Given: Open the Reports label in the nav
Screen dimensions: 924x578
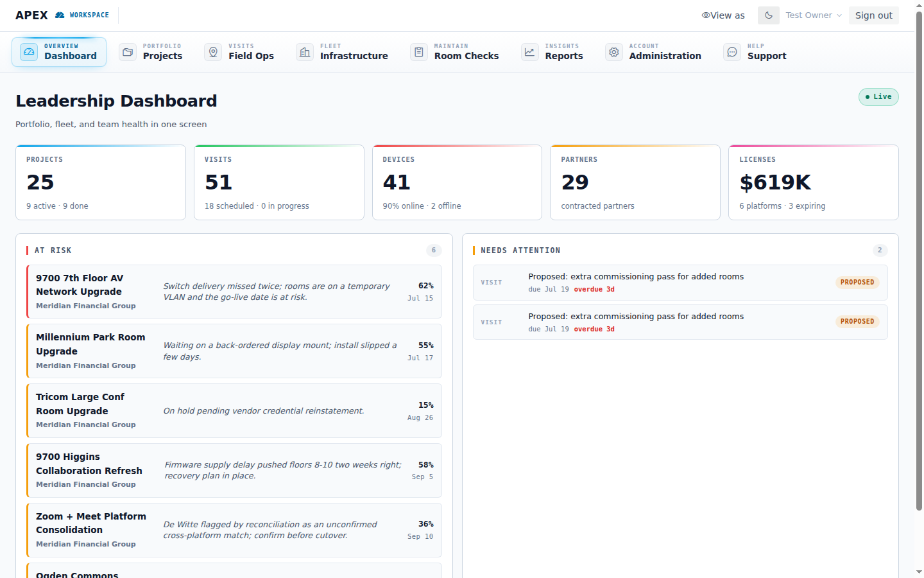Looking at the screenshot, I should [x=564, y=56].
